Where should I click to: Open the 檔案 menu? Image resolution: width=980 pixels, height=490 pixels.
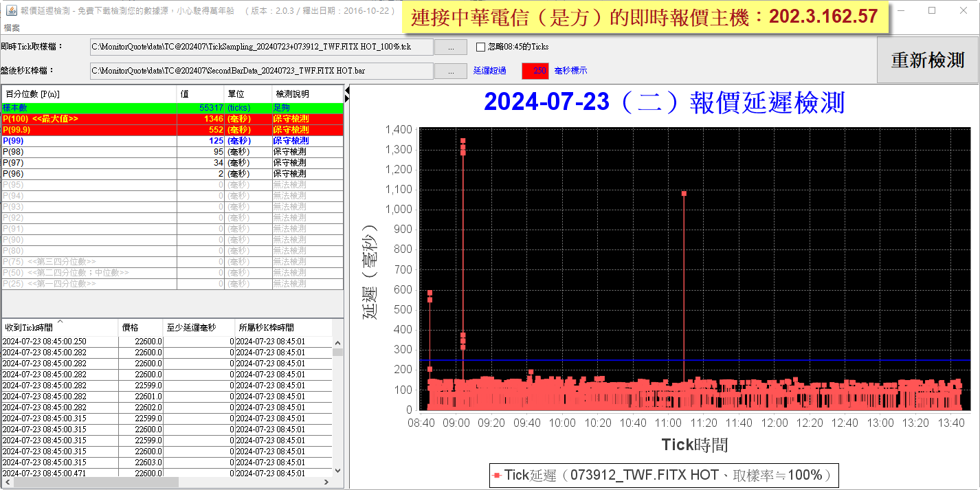(x=12, y=27)
